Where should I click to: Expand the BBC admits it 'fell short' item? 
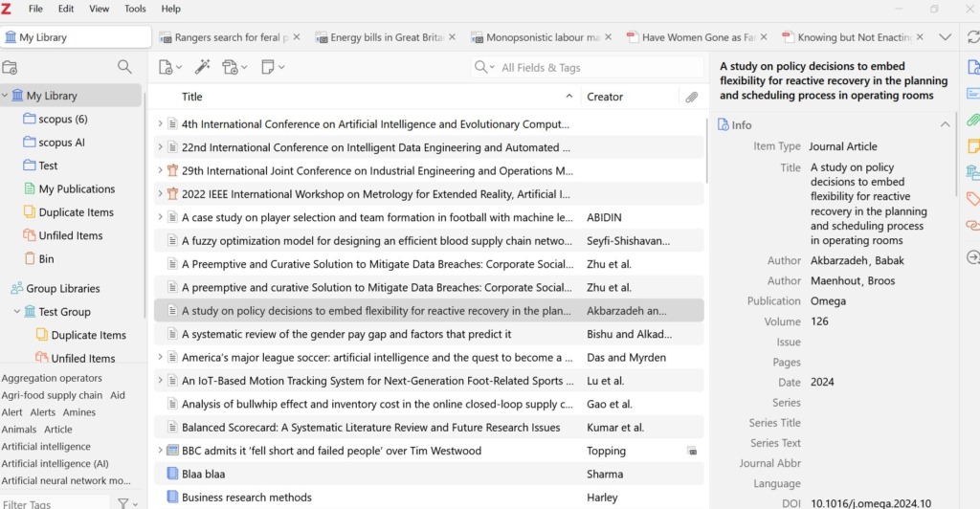pos(160,451)
